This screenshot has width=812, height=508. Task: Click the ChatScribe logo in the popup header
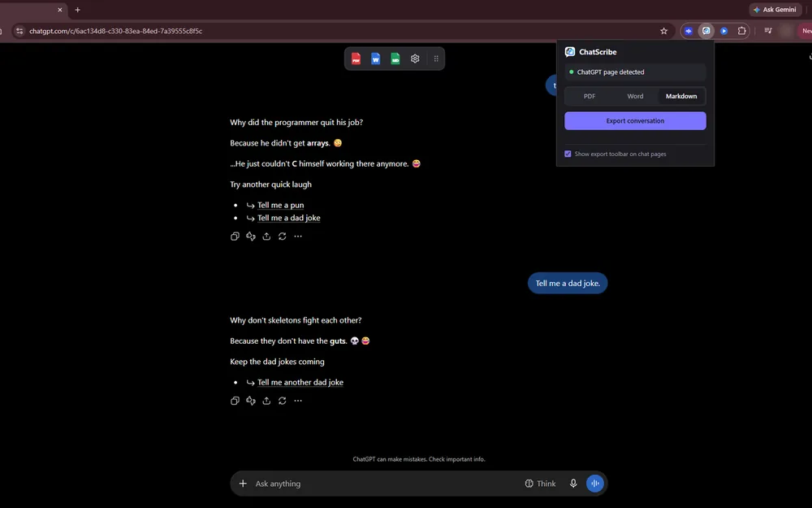point(570,52)
